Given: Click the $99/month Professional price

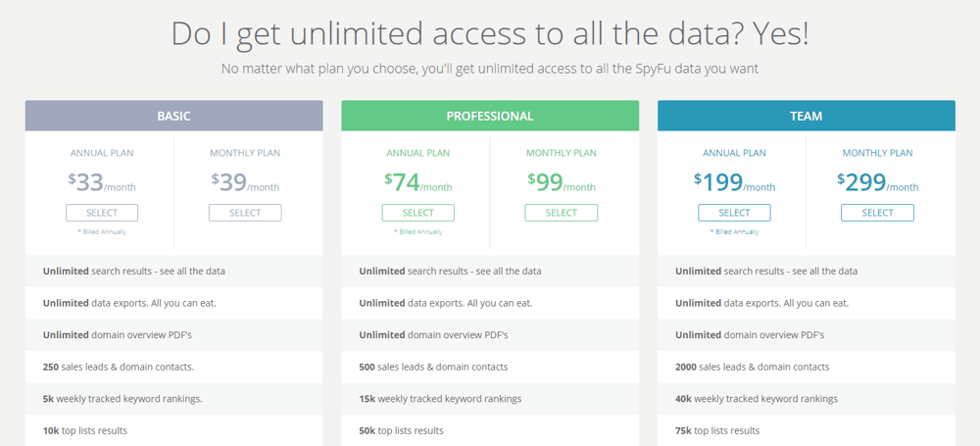Looking at the screenshot, I should tap(562, 182).
